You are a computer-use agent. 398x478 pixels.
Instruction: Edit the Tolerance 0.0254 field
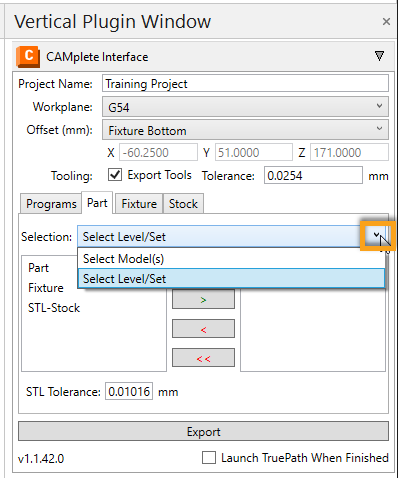click(313, 175)
